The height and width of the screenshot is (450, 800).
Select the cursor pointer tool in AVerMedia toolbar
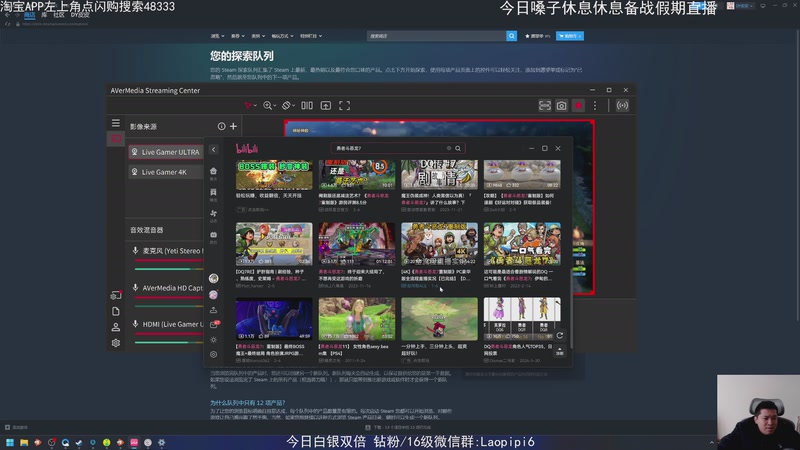click(248, 106)
